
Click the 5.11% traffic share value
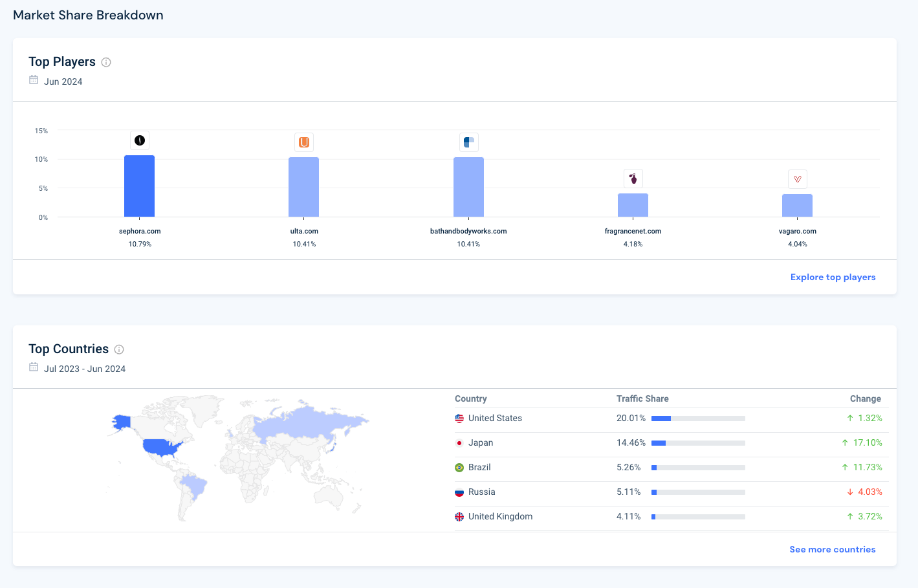[x=629, y=492]
